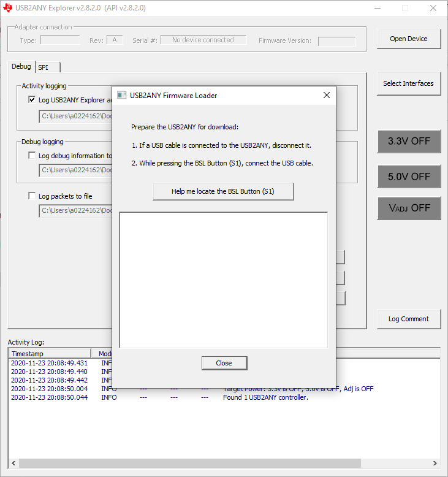The image size is (448, 477).
Task: Minimize the USB2ANY Explorer window
Action: 378,8
